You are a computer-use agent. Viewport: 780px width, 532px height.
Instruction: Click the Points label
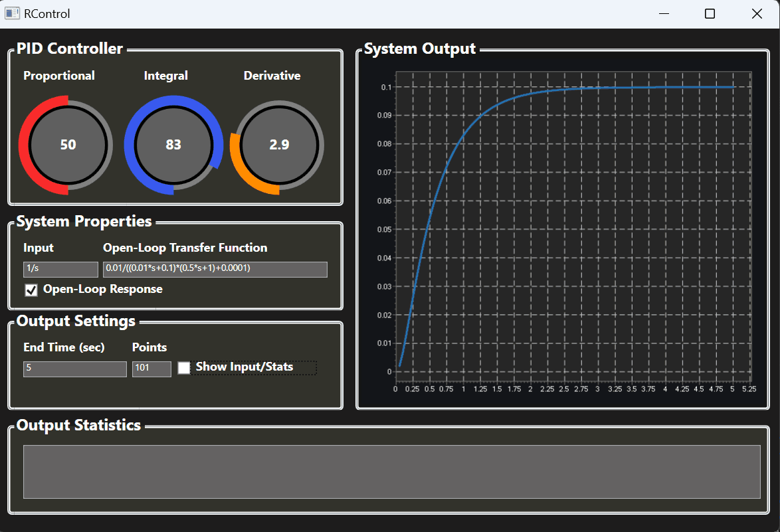click(149, 347)
